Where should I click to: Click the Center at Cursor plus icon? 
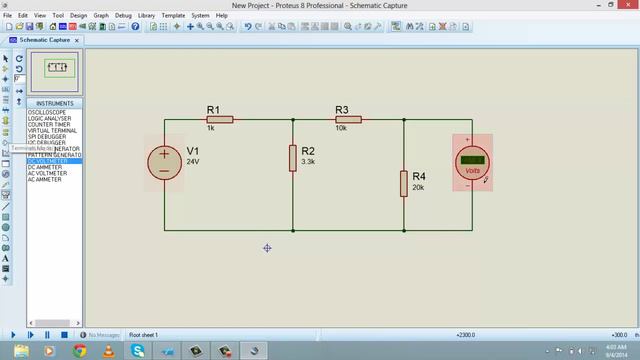point(190,27)
